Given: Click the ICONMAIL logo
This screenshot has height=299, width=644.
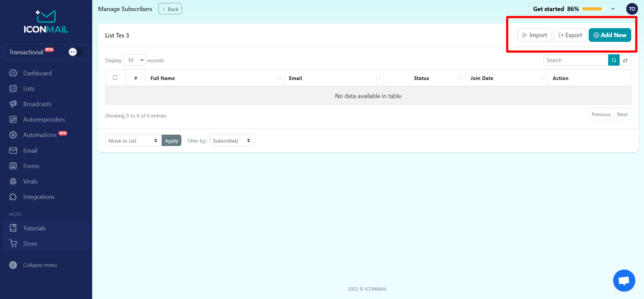Looking at the screenshot, I should pos(46,22).
